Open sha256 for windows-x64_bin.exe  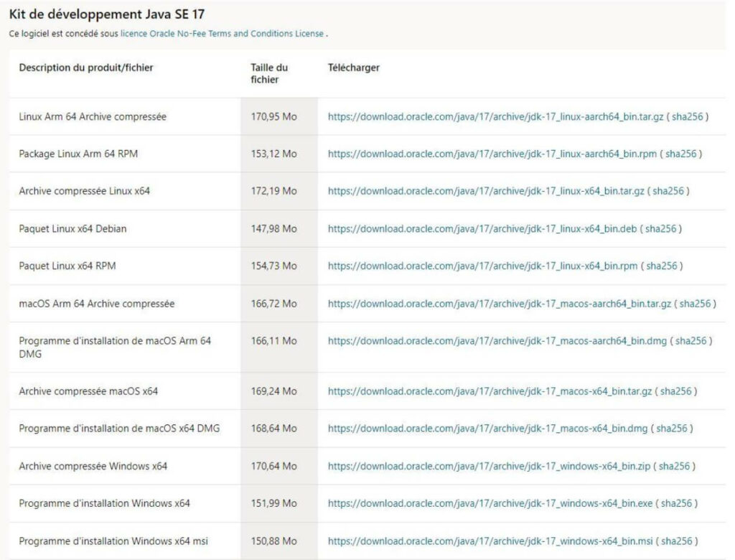click(676, 503)
